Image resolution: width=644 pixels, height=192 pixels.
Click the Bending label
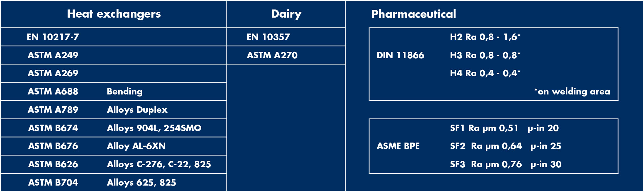[125, 91]
